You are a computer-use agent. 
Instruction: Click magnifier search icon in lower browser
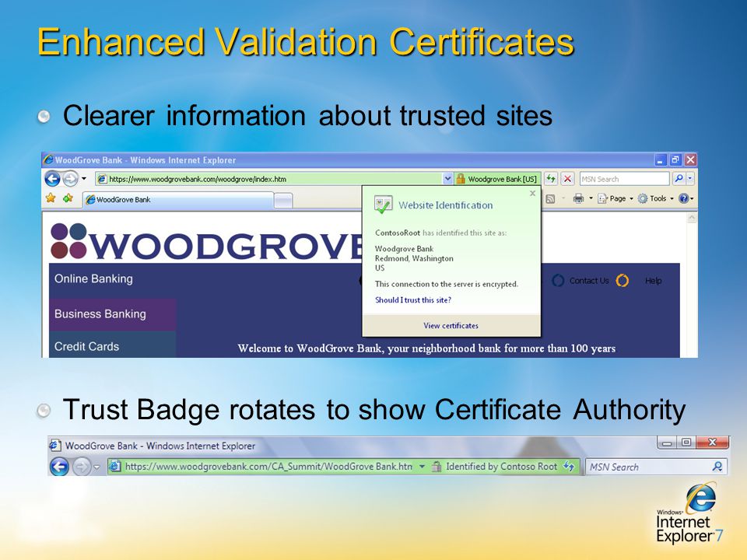click(x=717, y=467)
